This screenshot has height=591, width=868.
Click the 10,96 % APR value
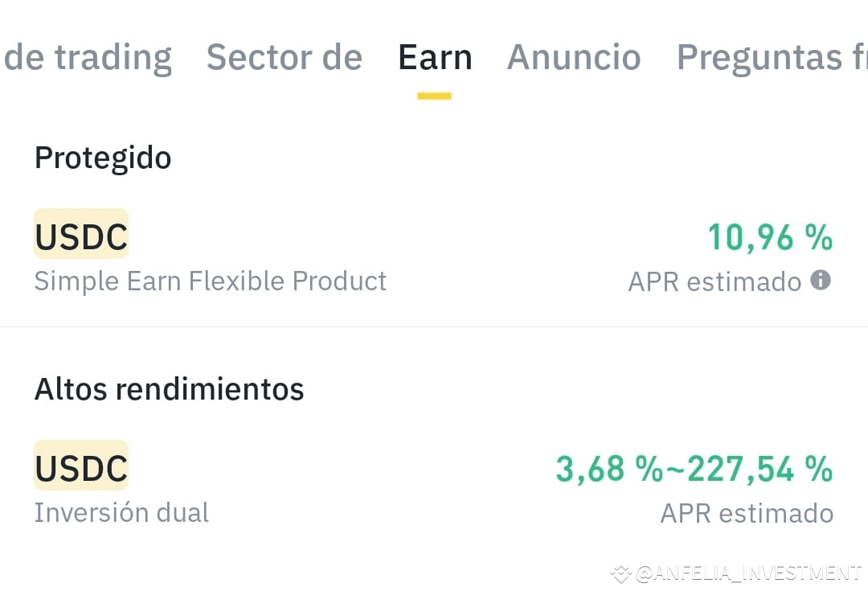(x=770, y=237)
